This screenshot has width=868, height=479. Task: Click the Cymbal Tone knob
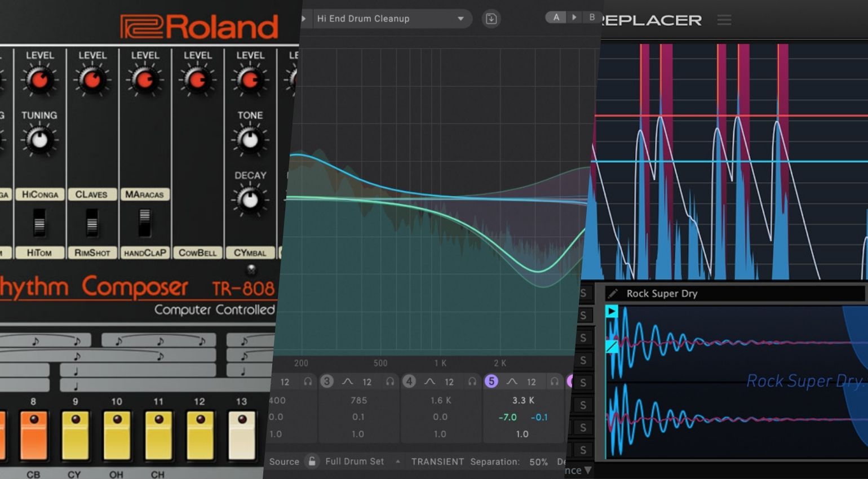tap(250, 140)
